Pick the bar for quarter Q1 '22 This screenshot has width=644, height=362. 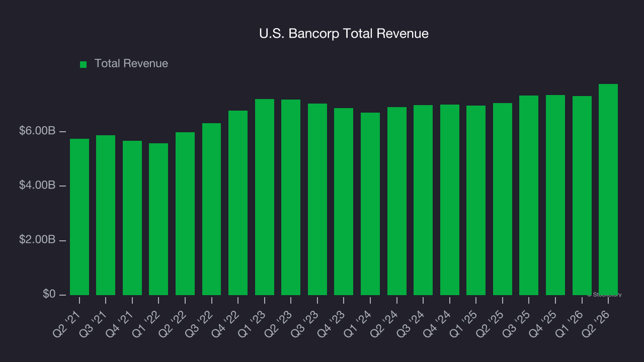click(158, 219)
